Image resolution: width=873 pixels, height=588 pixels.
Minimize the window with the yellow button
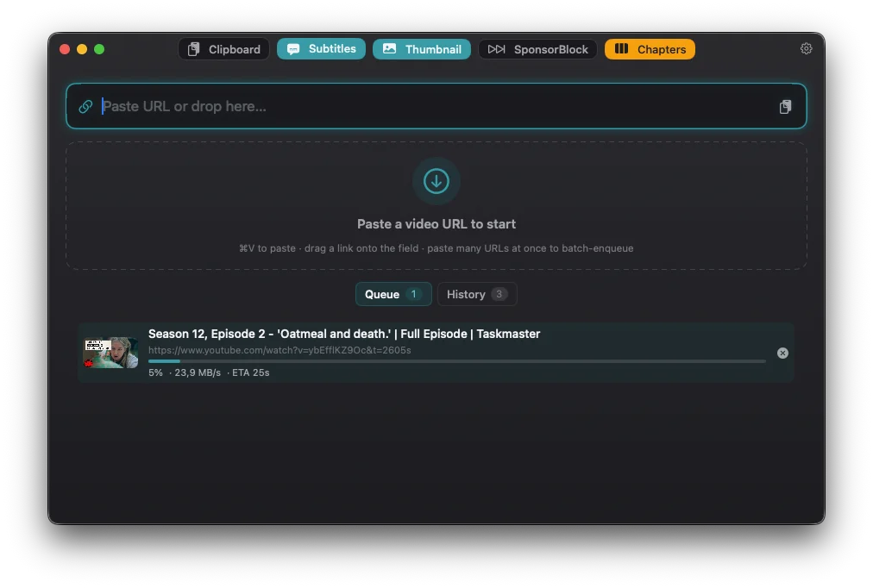pyautogui.click(x=82, y=49)
